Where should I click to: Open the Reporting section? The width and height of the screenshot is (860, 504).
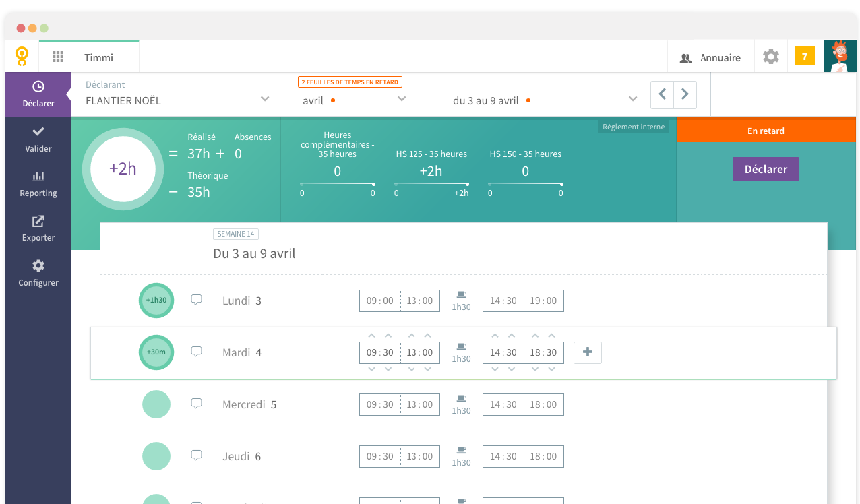click(x=38, y=184)
